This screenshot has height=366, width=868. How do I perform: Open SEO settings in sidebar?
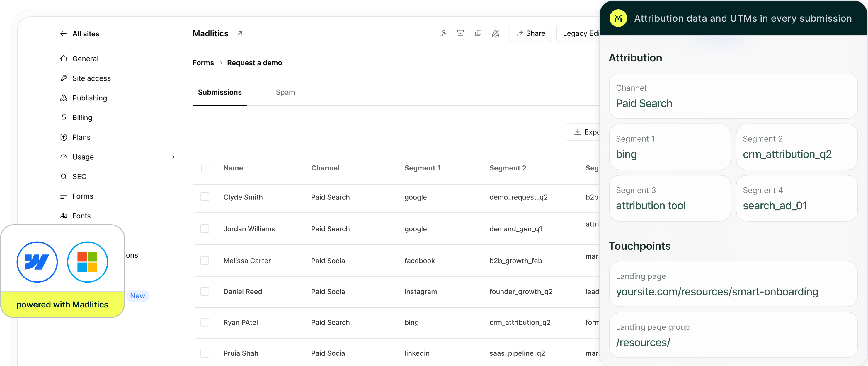point(79,177)
